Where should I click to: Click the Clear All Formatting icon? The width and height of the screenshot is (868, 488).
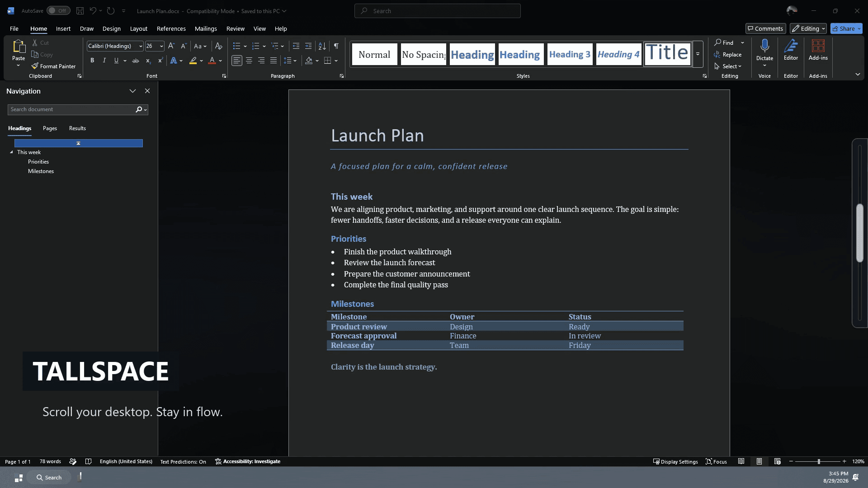coord(218,46)
